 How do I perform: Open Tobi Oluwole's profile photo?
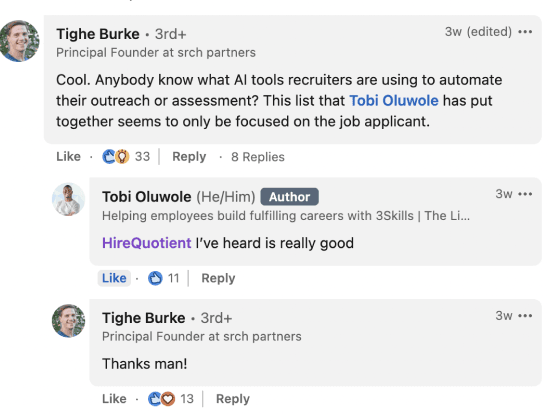point(69,199)
